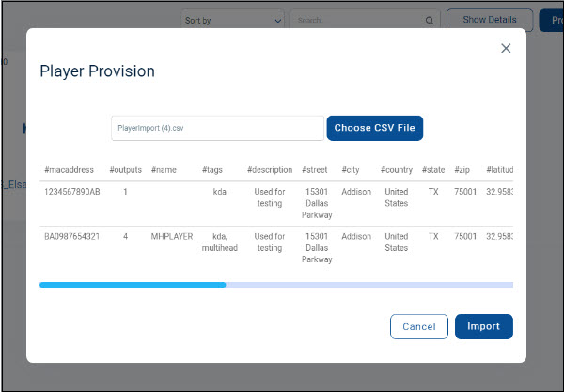This screenshot has width=564, height=392.
Task: Click the #zip column header
Action: 462,170
